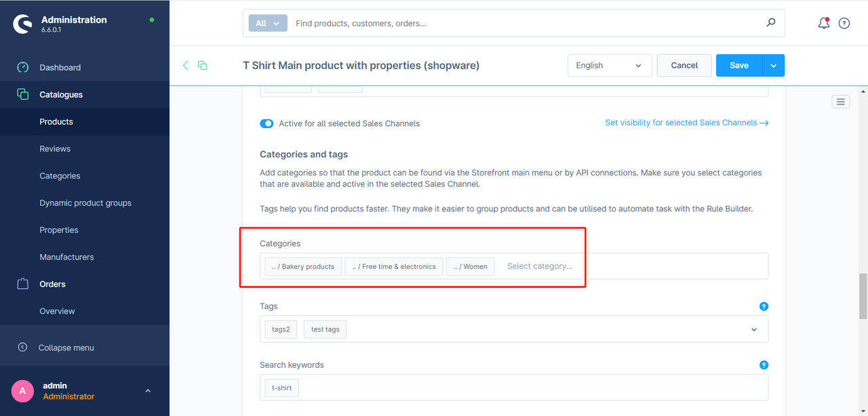Click the duplicate product icon
This screenshot has height=416, width=868.
pos(202,65)
